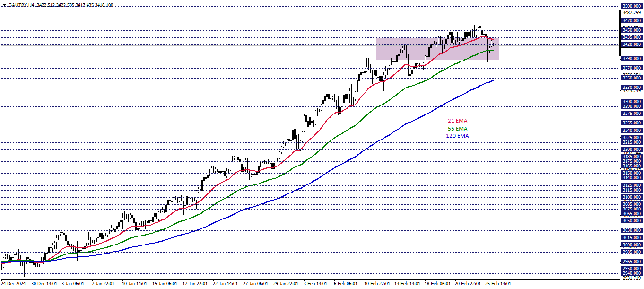
Task: Click the 3150.000 price level label
Action: click(x=632, y=173)
